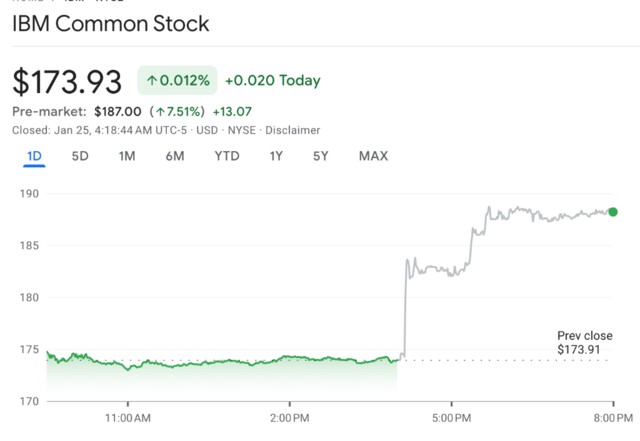The width and height of the screenshot is (640, 441).
Task: Switch to the 6M chart view
Action: click(x=175, y=156)
